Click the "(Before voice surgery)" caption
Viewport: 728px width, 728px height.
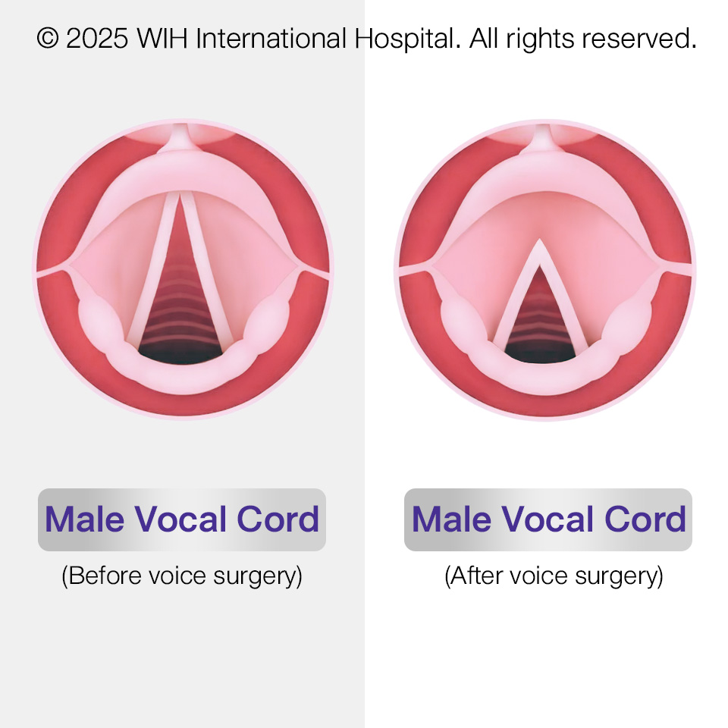[182, 576]
